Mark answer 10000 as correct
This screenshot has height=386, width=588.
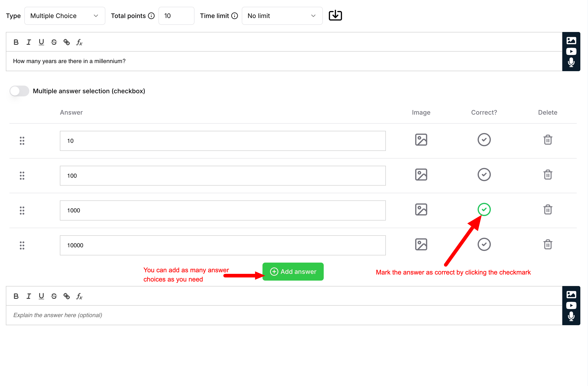[484, 244]
